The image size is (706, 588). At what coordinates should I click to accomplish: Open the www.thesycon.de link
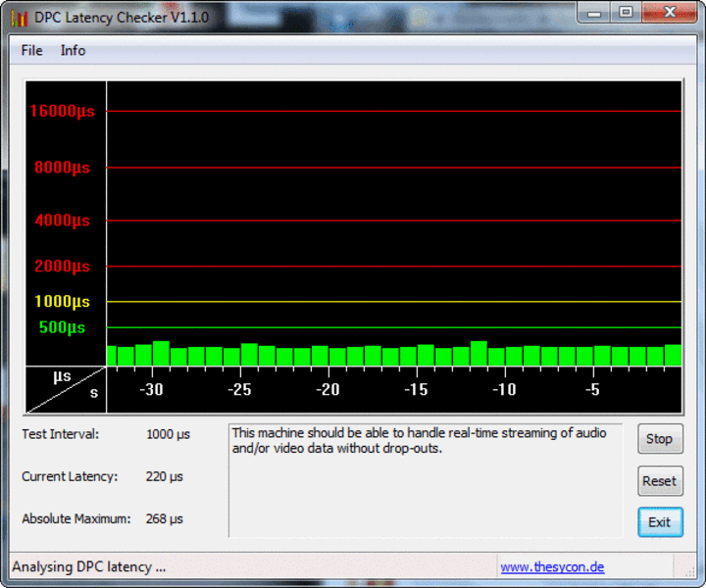(x=552, y=566)
